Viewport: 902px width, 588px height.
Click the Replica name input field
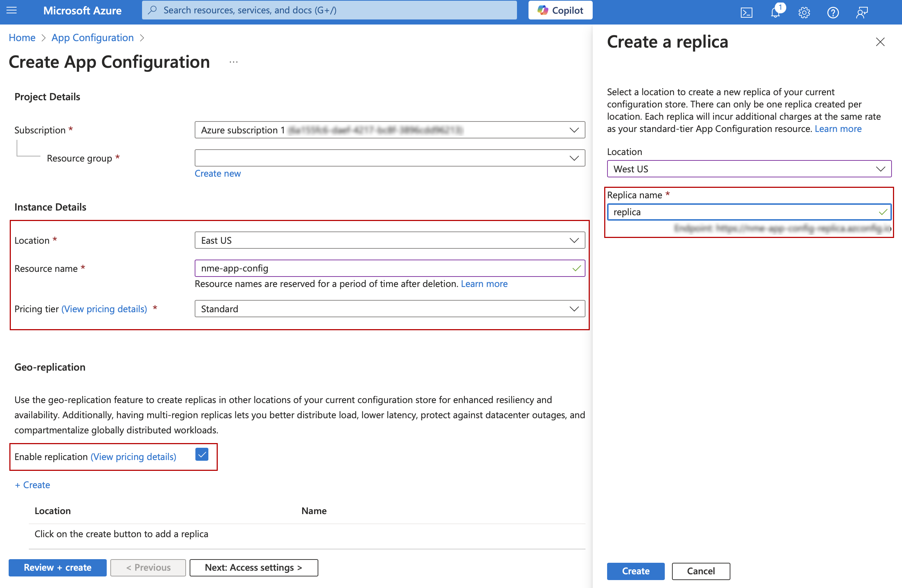click(749, 212)
